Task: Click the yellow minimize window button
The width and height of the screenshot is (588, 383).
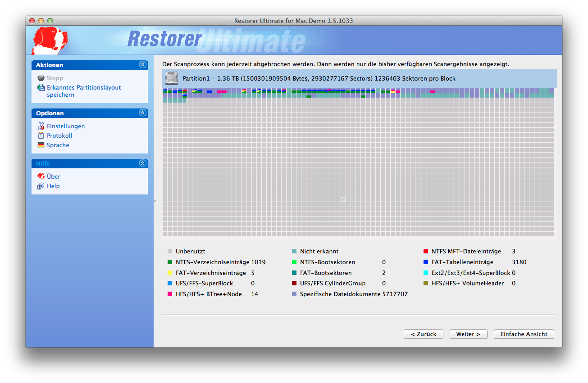Action: (41, 21)
